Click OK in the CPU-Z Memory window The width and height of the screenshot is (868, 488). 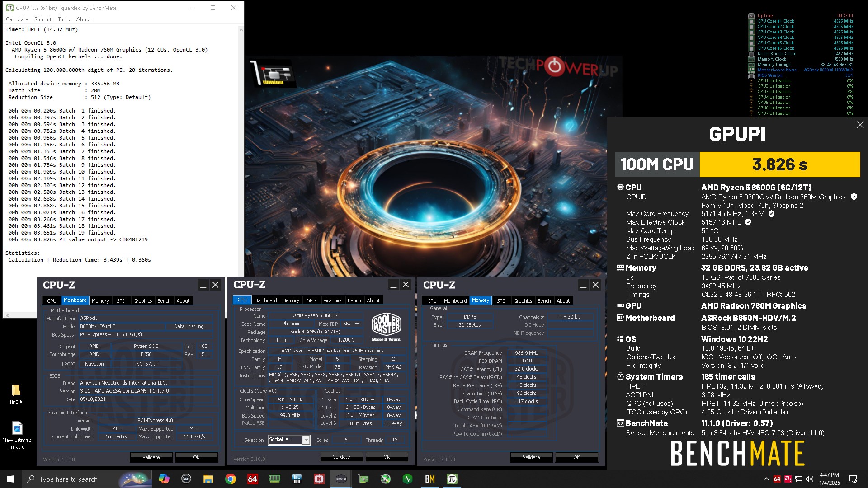click(x=576, y=457)
